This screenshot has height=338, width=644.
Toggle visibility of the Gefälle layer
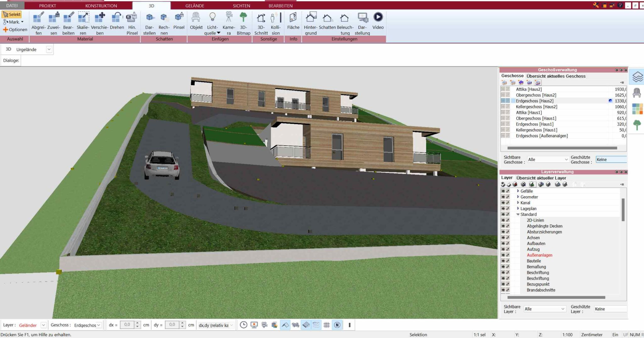[503, 191]
